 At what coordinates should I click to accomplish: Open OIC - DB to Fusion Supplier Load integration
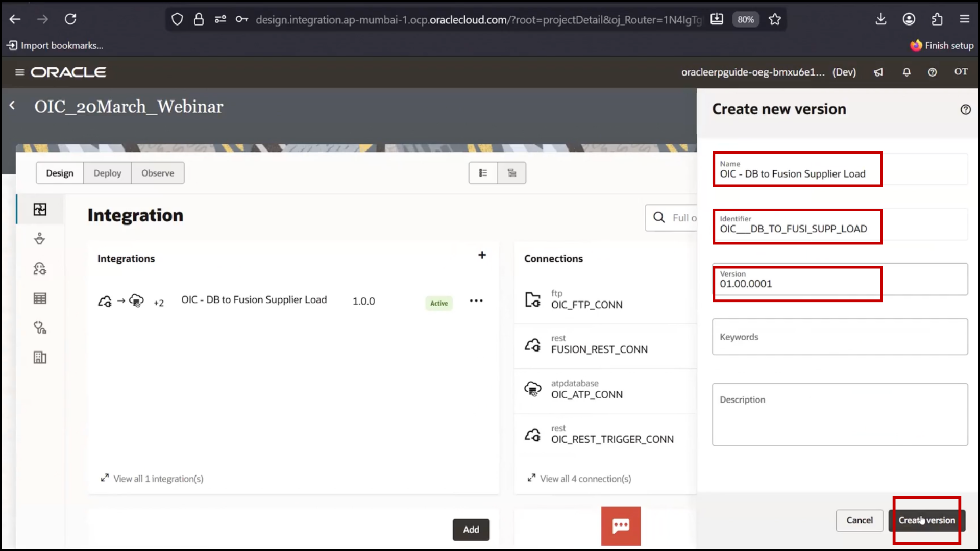click(254, 300)
